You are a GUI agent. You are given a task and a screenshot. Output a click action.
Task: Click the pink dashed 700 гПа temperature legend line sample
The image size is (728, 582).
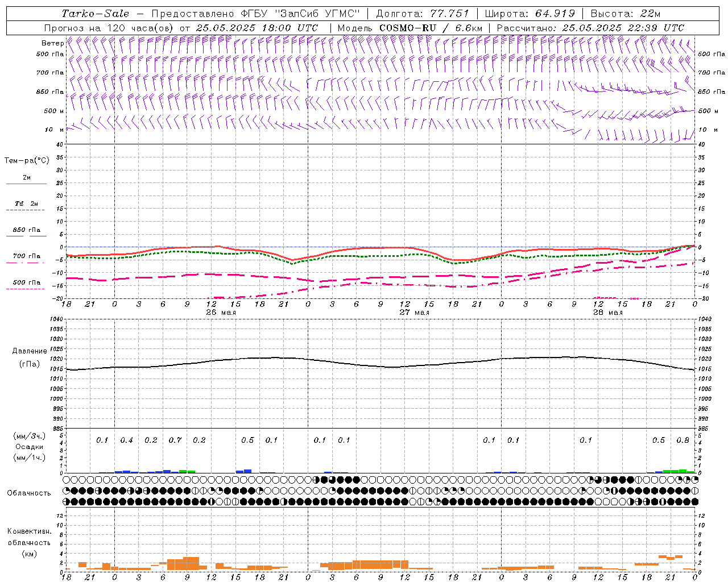[25, 263]
